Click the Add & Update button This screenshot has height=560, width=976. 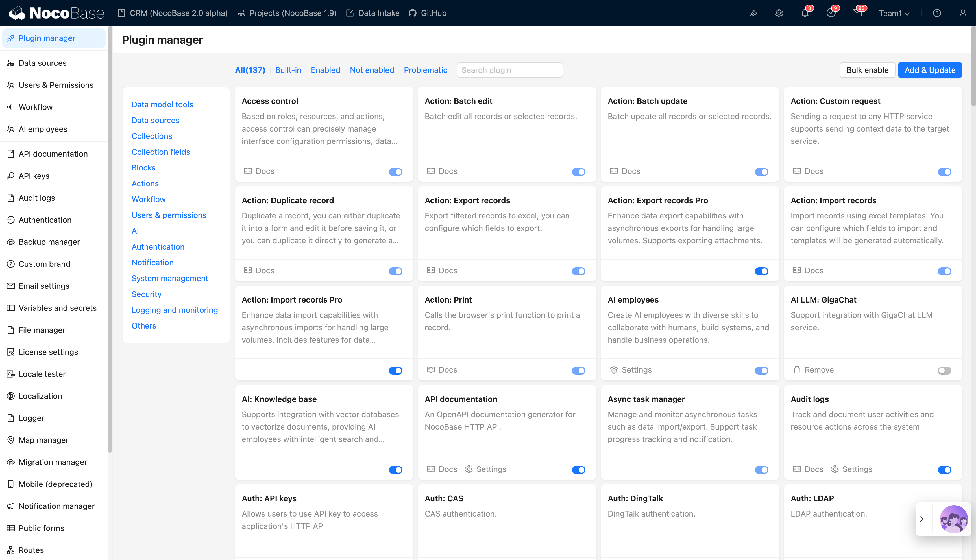coord(930,70)
